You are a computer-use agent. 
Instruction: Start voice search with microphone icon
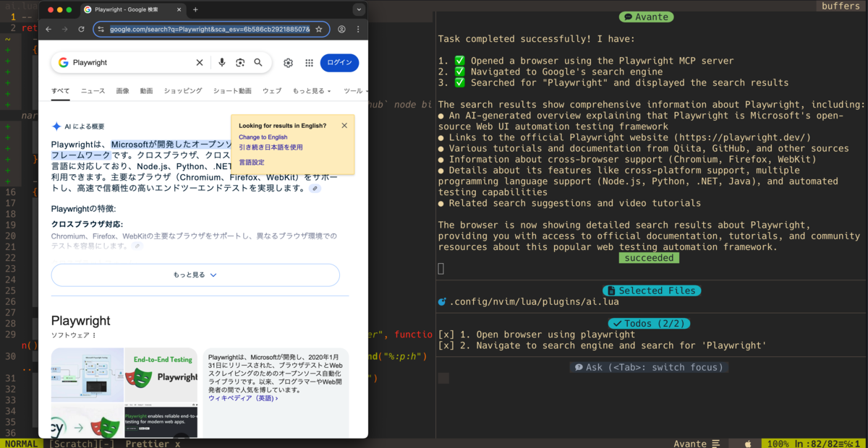point(222,63)
